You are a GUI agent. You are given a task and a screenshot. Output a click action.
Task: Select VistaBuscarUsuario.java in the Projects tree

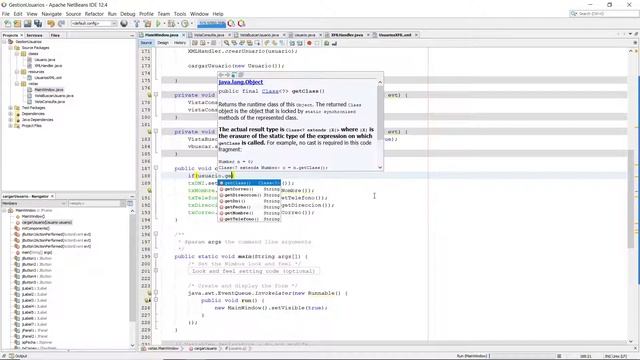tap(54, 96)
